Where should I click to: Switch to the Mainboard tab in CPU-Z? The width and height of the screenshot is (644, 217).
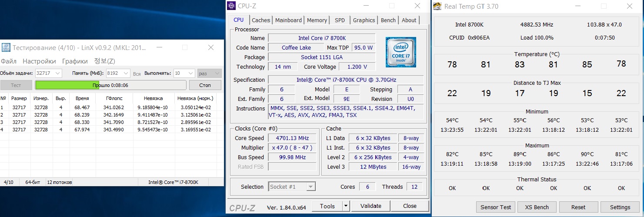(288, 20)
